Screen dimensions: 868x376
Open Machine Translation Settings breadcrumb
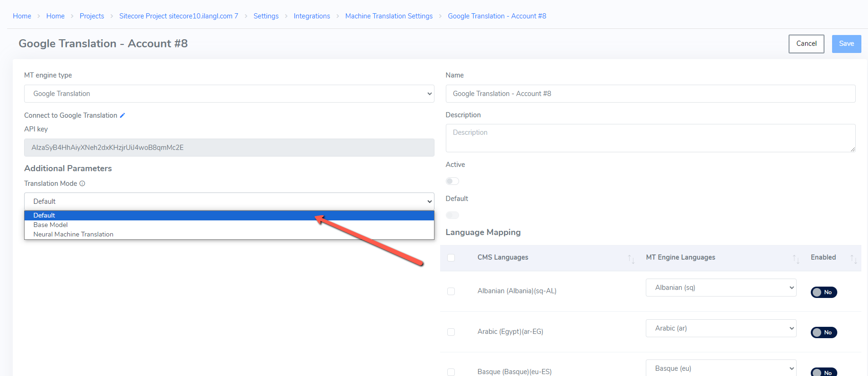click(389, 16)
